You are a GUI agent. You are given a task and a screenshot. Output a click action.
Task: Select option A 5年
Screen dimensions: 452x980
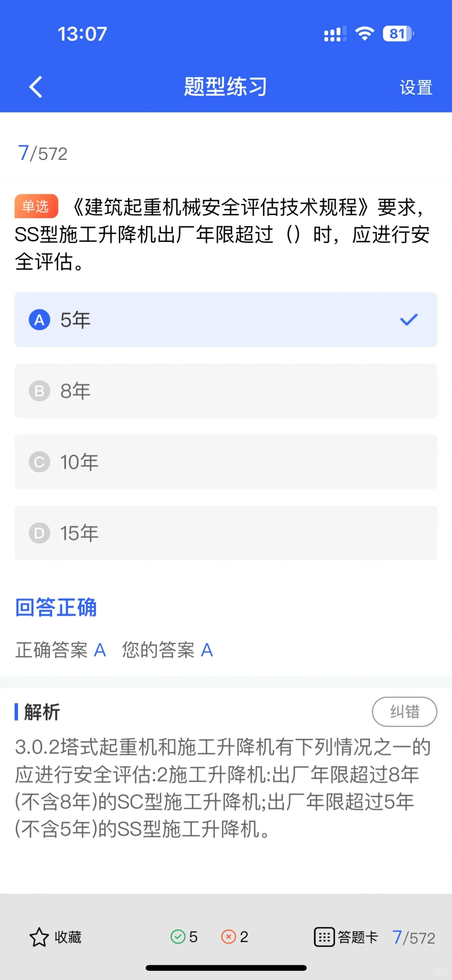coord(226,320)
